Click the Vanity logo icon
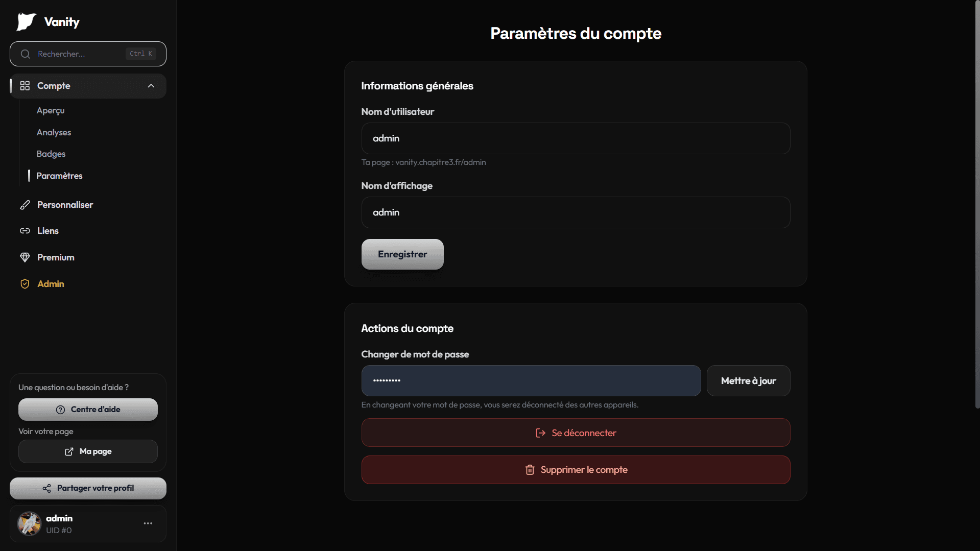 [26, 22]
